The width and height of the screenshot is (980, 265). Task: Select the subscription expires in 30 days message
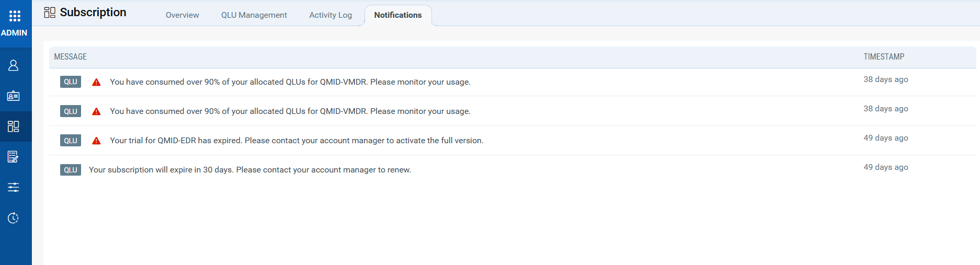250,170
